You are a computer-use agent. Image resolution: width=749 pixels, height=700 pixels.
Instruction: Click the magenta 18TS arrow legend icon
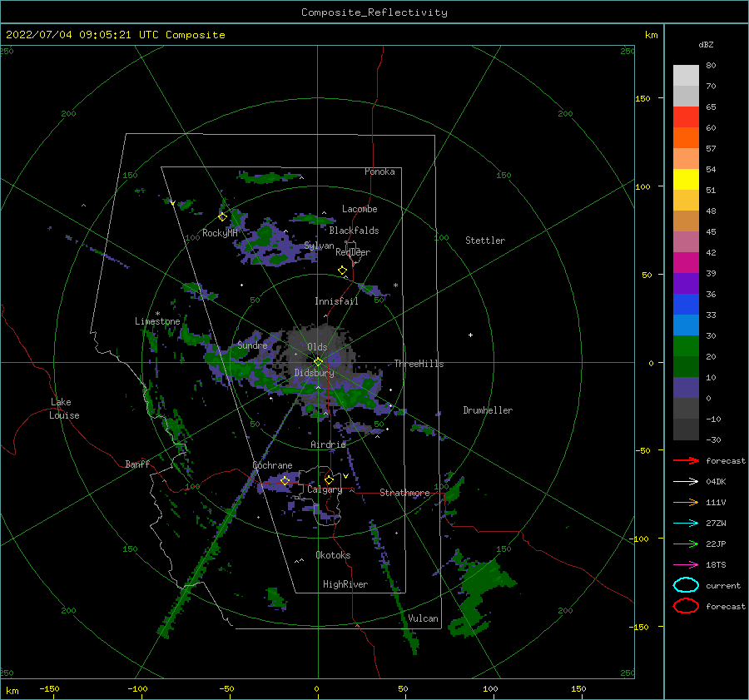pos(686,565)
